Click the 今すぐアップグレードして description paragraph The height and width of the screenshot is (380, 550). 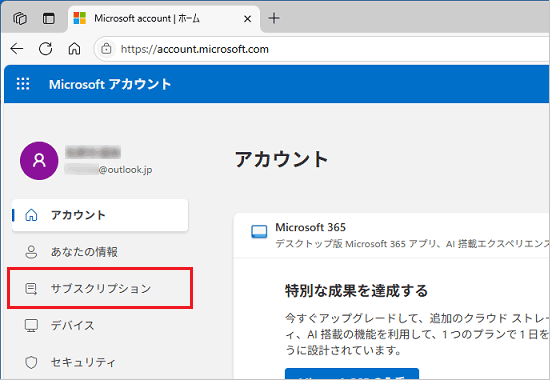417,334
